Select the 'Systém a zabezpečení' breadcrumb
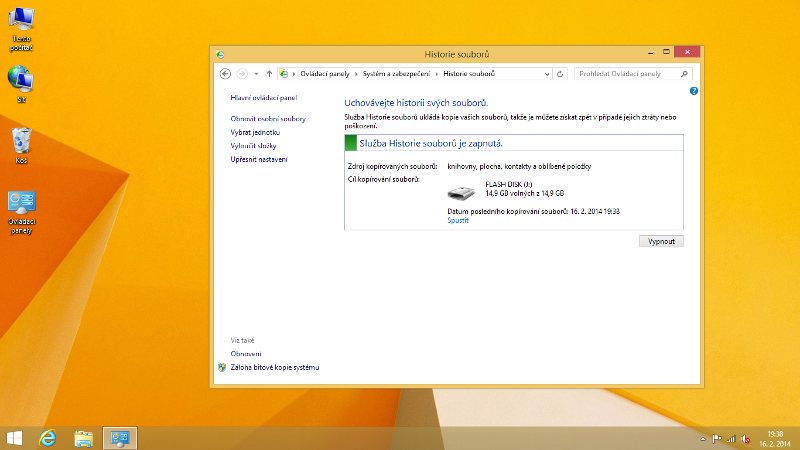 (x=397, y=73)
